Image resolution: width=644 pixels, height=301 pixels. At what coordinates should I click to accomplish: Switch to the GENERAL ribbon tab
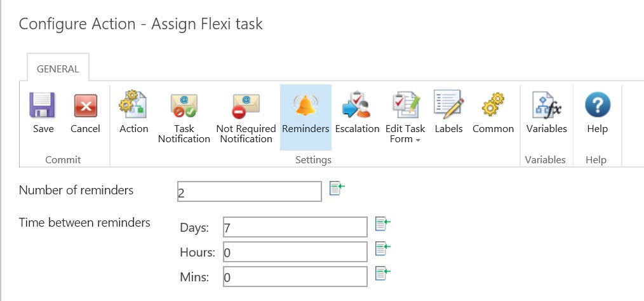(x=57, y=69)
